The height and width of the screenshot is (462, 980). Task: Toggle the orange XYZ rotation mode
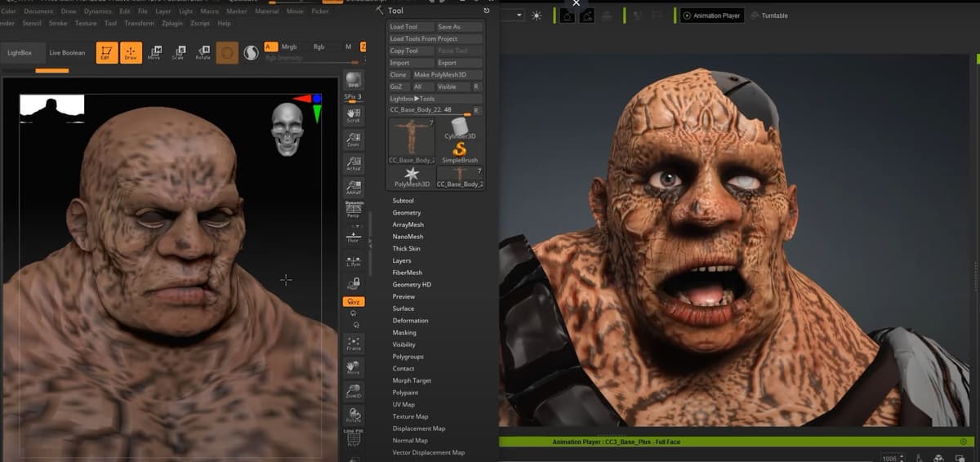pos(354,302)
